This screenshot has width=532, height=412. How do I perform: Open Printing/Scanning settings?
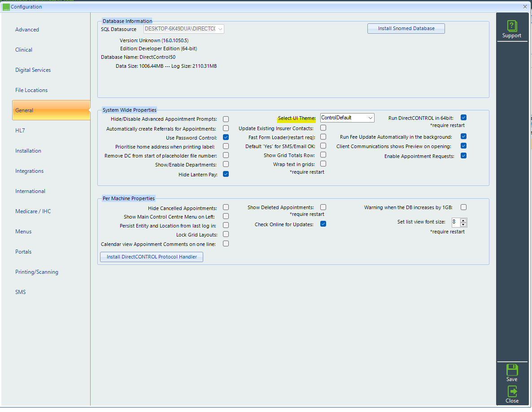coord(37,272)
